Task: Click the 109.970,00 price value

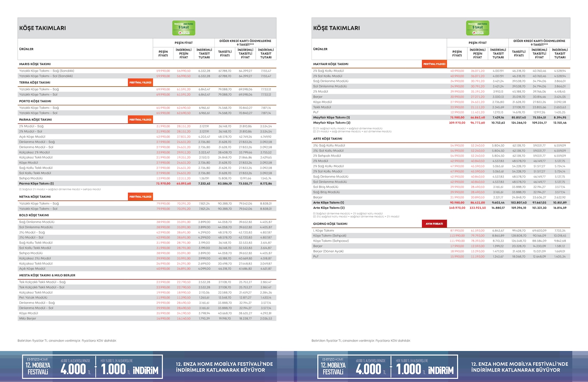Action: [x=457, y=123]
